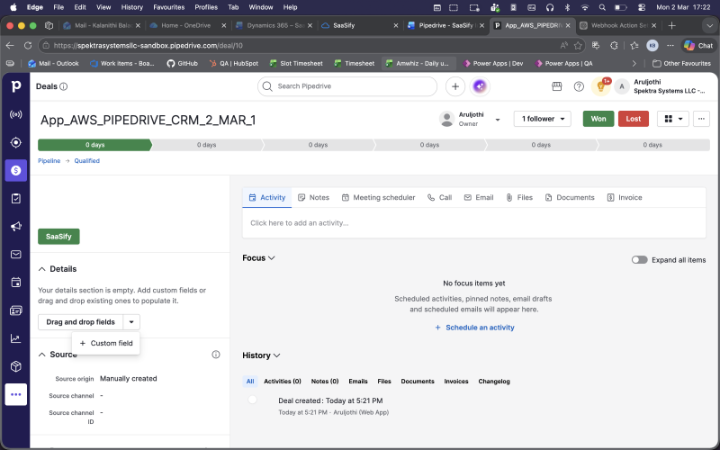Open the More ellipsis icon in sidebar

(x=16, y=394)
